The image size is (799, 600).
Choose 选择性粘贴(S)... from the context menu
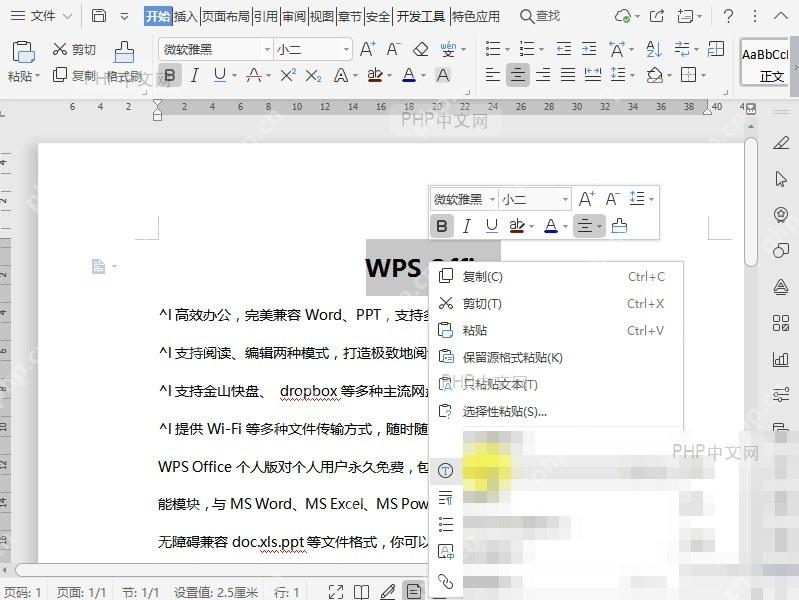[555, 411]
